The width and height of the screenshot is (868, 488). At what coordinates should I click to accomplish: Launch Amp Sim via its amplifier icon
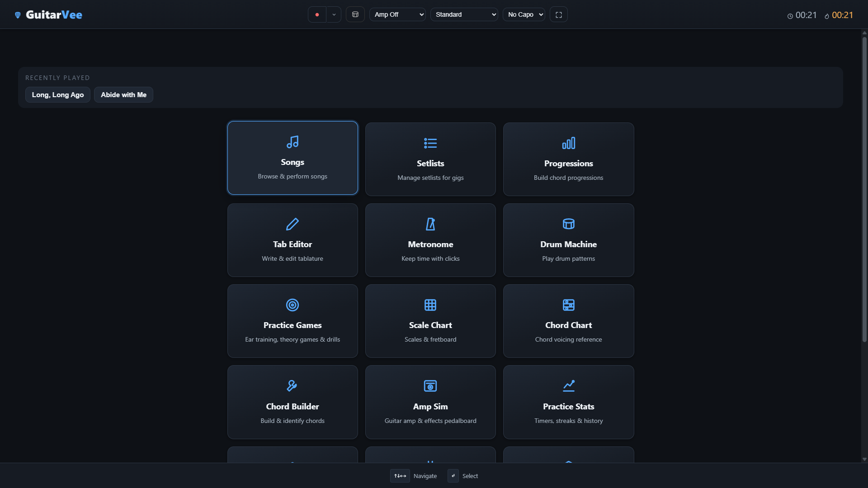click(x=430, y=386)
